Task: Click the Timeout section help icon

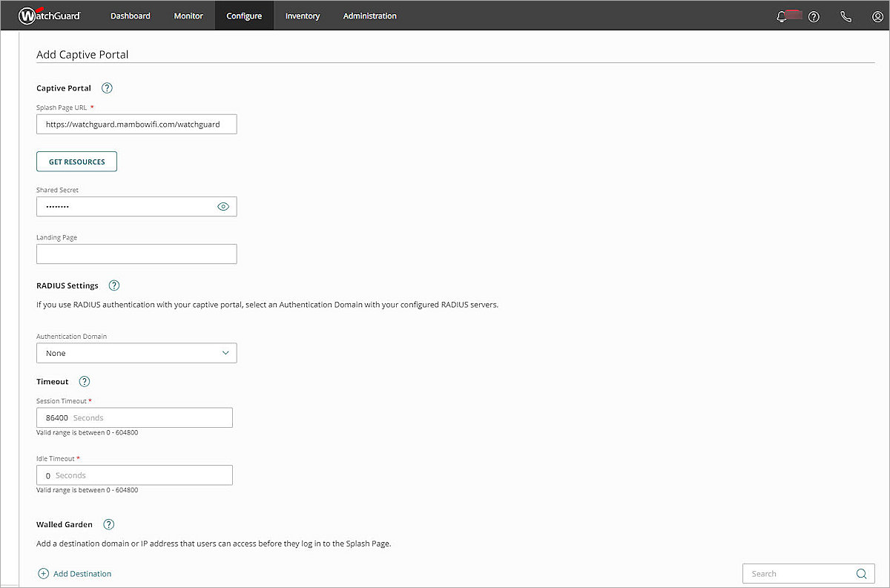Action: pos(84,381)
